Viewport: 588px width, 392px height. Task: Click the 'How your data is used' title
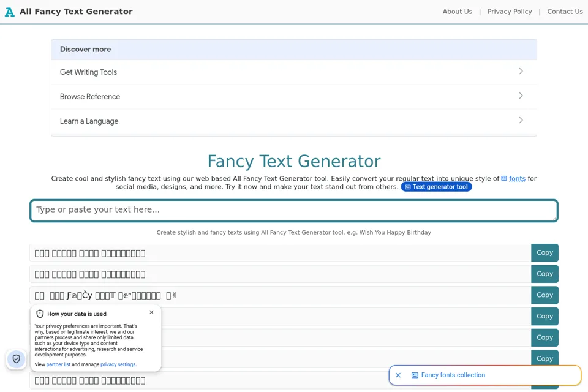pos(77,314)
